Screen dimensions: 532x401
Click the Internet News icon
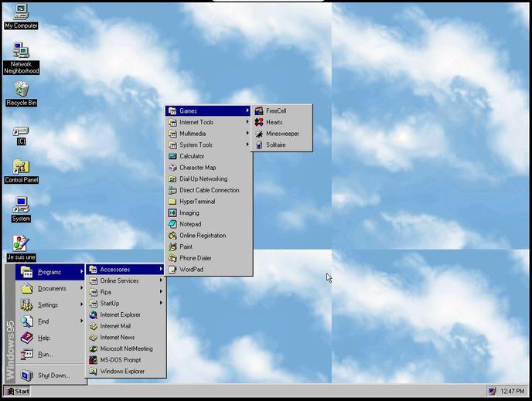click(93, 338)
